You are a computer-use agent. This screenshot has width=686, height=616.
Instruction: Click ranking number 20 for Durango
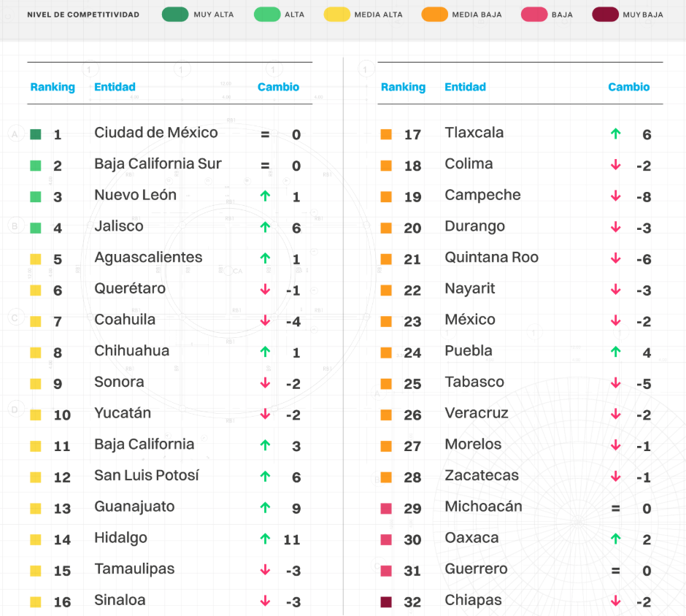point(412,228)
